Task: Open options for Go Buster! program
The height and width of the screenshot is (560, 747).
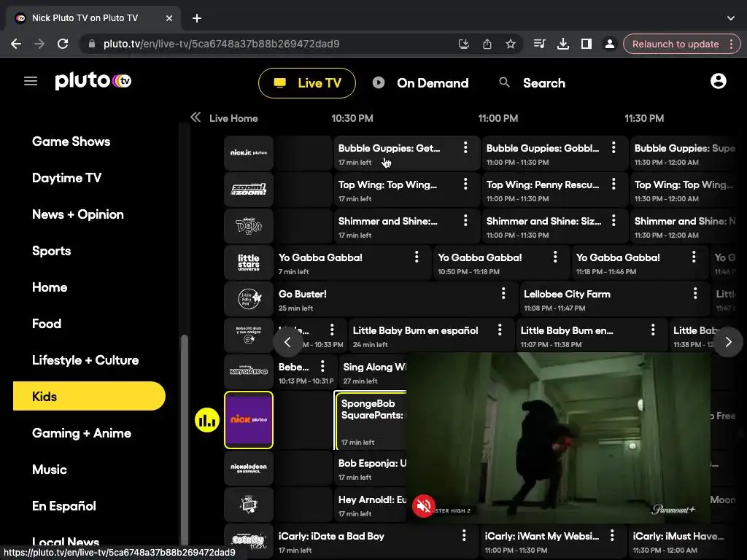Action: [x=503, y=293]
